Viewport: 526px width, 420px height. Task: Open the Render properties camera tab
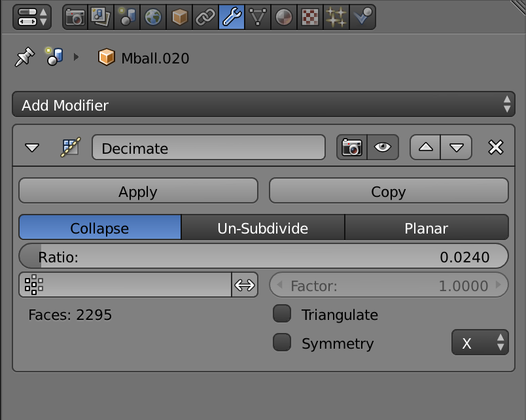coord(75,17)
